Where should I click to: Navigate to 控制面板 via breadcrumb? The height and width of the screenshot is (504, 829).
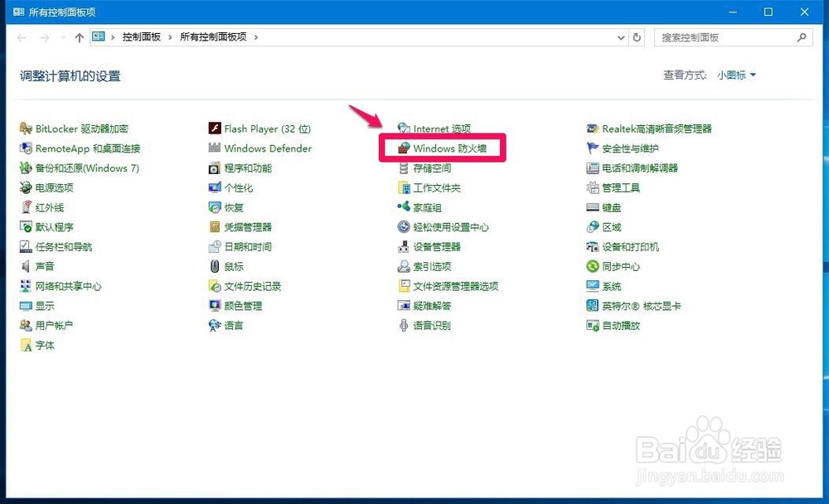point(143,36)
